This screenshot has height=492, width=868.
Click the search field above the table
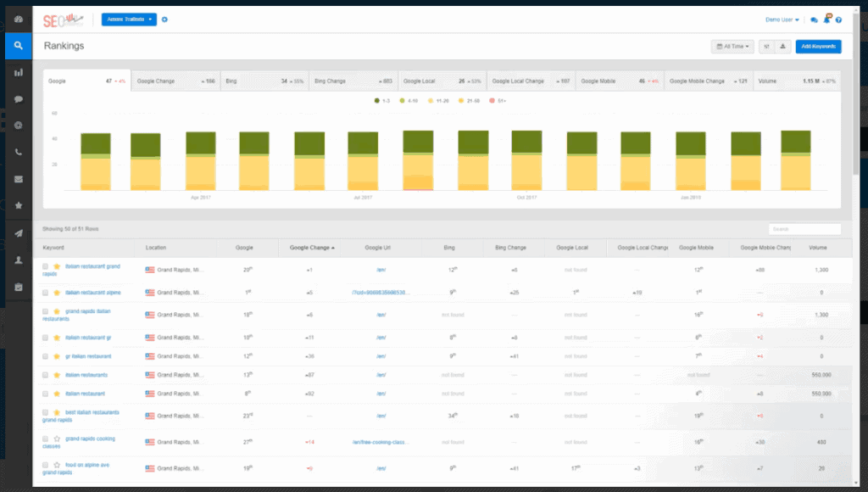pyautogui.click(x=804, y=229)
